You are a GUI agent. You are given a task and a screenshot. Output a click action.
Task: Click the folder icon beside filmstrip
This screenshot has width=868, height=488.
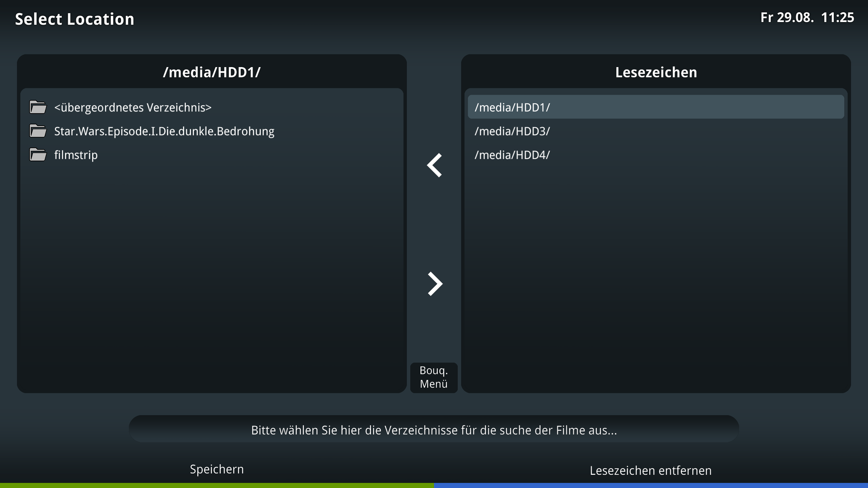[x=38, y=155]
